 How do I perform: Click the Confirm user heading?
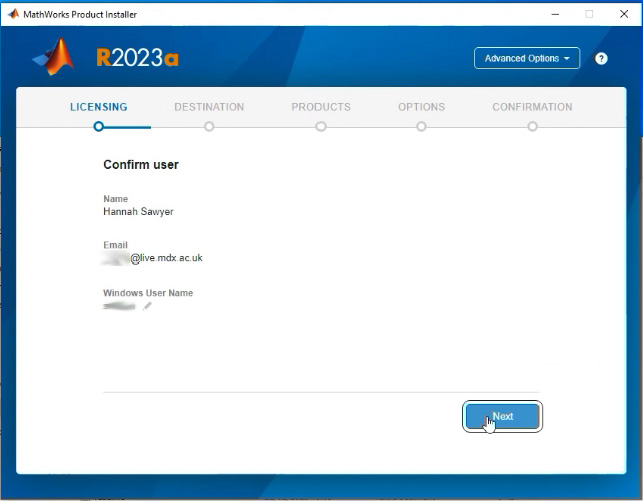[141, 164]
